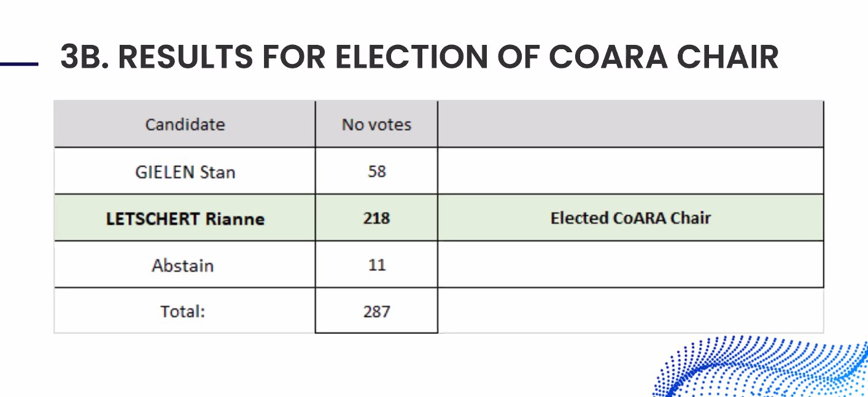Click the empty cell in Abstain row
Screen dimensions: 868x397
[x=630, y=265]
